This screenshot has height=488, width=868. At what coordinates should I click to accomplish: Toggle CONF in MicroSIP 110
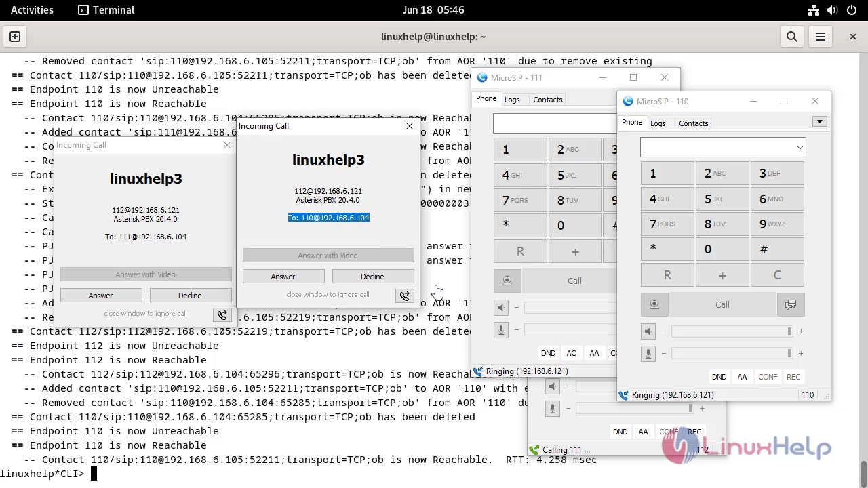(768, 377)
